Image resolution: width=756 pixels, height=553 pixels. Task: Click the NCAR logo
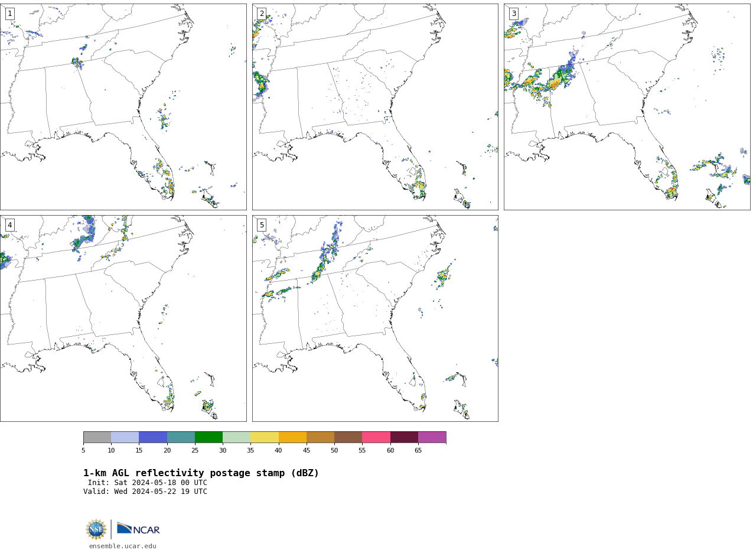tap(138, 529)
